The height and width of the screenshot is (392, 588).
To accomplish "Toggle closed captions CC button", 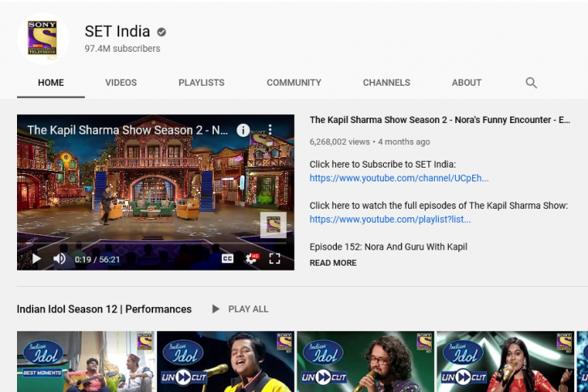I will 228,258.
